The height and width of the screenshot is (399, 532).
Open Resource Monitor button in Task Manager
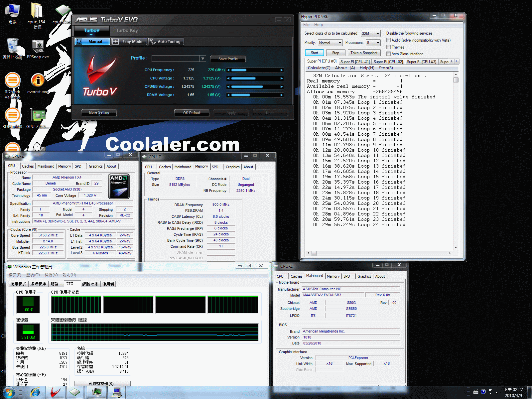point(102,383)
